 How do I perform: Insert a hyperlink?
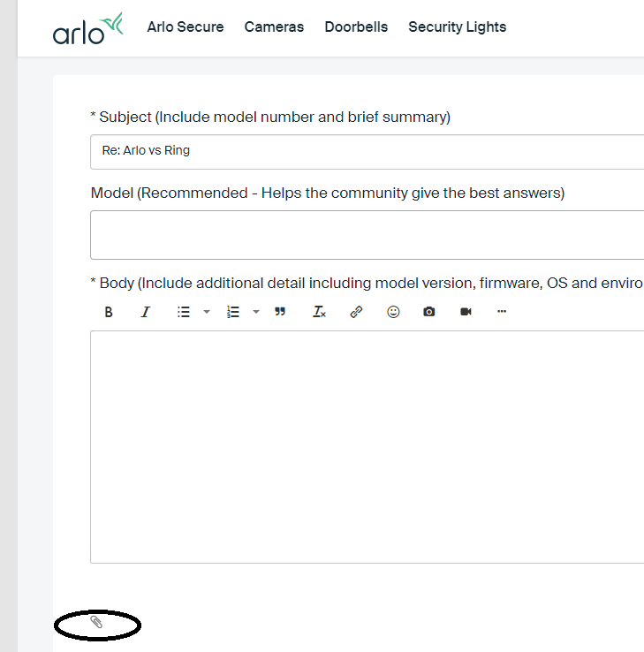(x=356, y=312)
